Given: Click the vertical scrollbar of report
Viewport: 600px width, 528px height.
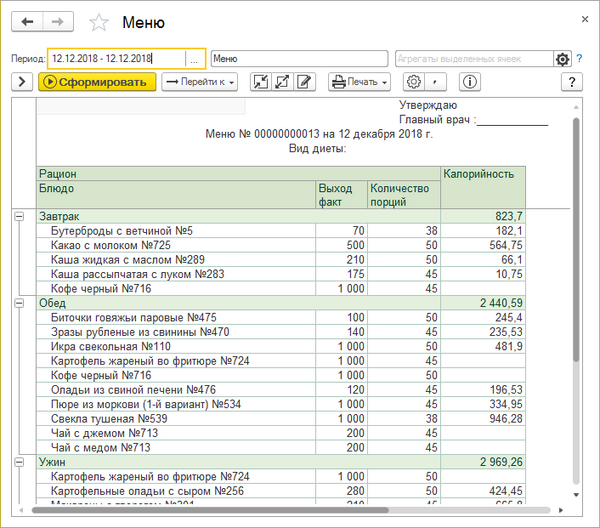Looking at the screenshot, I should tap(576, 240).
